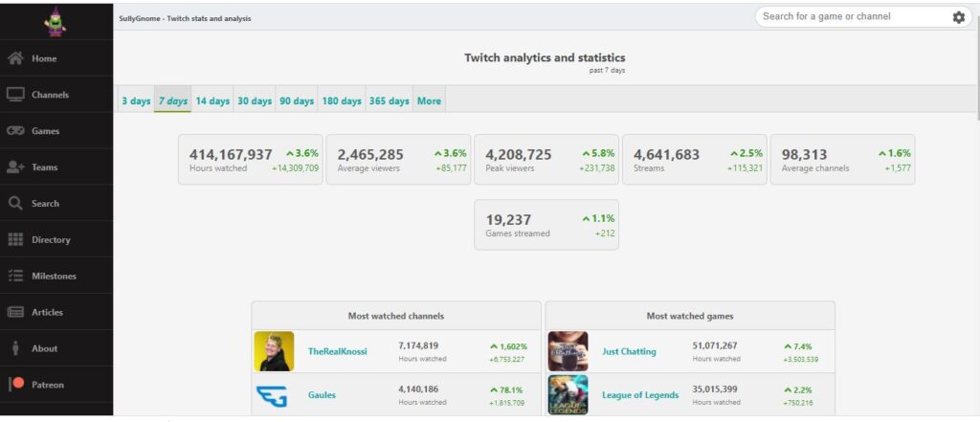Select the 30 days tab
Image resolution: width=980 pixels, height=422 pixels.
click(255, 100)
